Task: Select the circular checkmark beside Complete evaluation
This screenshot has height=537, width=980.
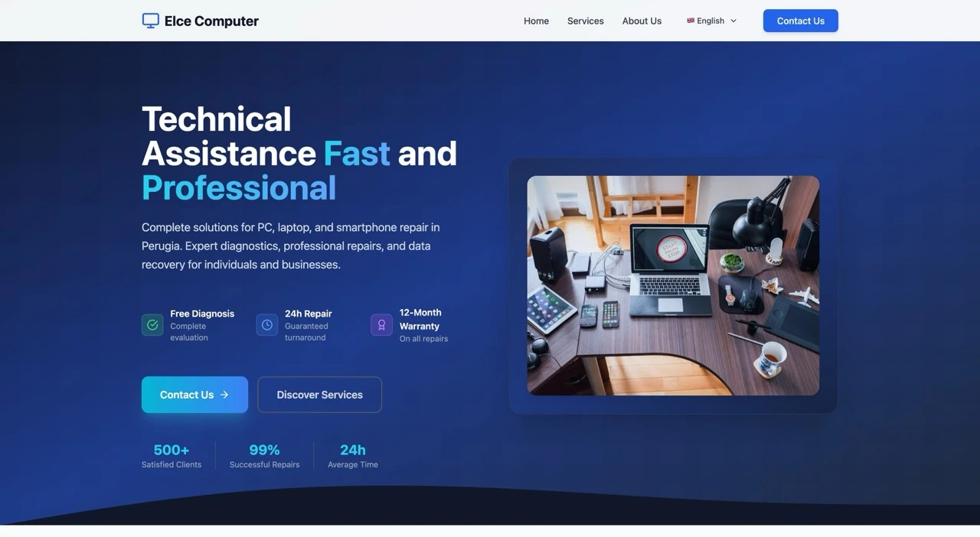Action: point(152,324)
